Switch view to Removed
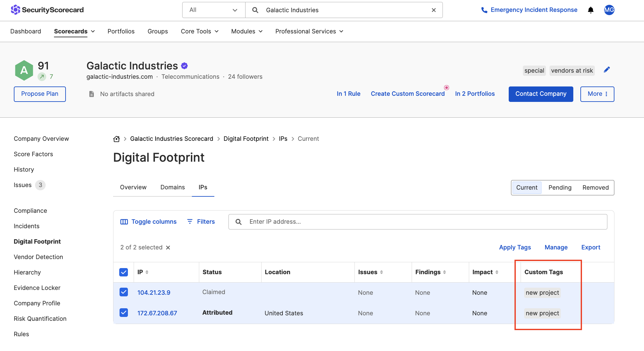Viewport: 644px width, 351px height. point(595,188)
